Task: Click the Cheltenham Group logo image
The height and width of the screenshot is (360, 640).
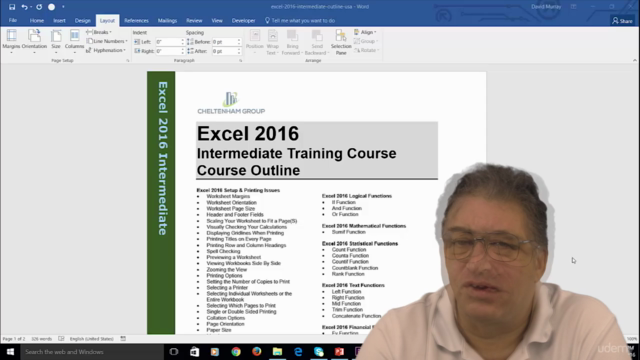Action: (x=231, y=103)
